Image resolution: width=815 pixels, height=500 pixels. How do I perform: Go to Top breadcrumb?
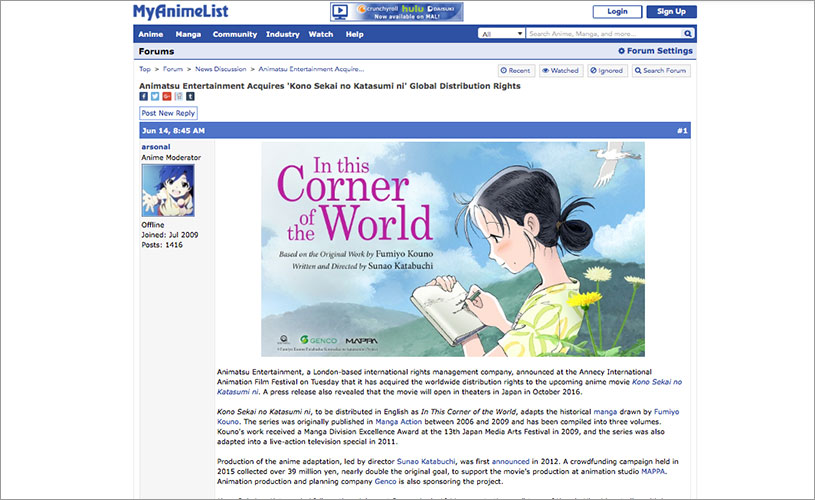click(144, 69)
